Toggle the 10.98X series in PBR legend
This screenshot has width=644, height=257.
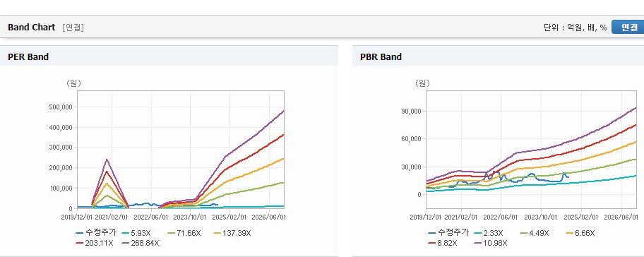pos(490,243)
